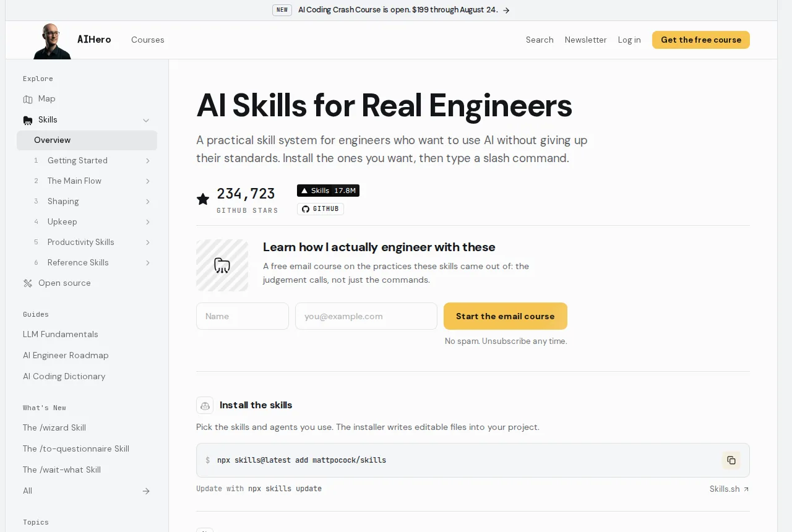The image size is (792, 532).
Task: Click the Open source tools icon
Action: 28,283
